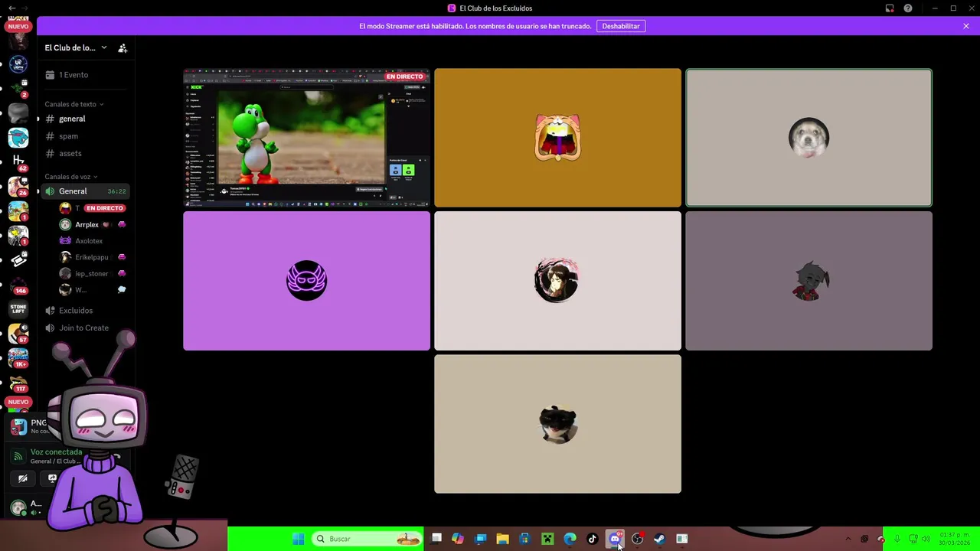Click the Voz conectada connection status
The width and height of the screenshot is (980, 551).
56,452
